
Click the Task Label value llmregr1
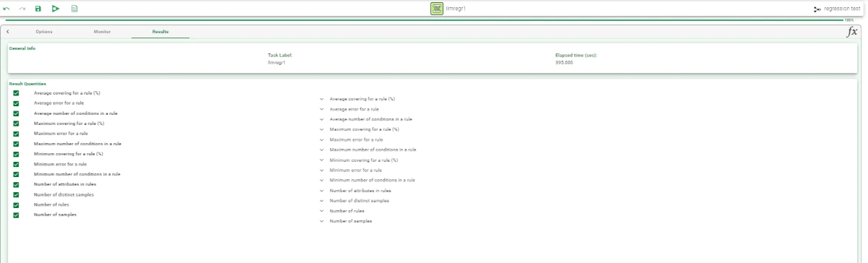click(277, 62)
